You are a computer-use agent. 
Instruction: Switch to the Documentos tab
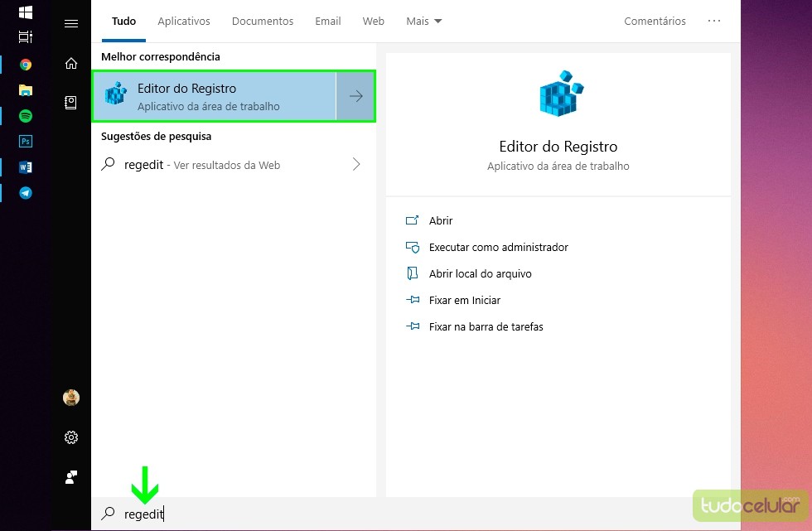[x=263, y=22]
